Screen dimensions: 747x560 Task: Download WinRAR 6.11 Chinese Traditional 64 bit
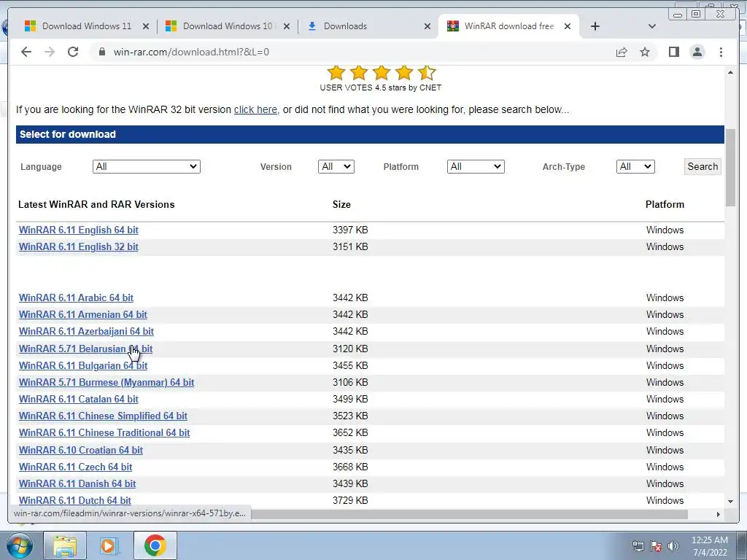pos(104,433)
